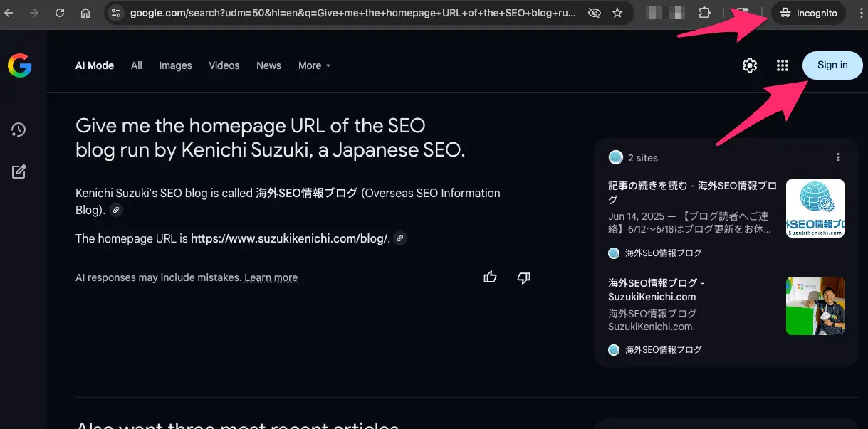Go back with the browser back arrow
This screenshot has width=868, height=429.
point(10,13)
